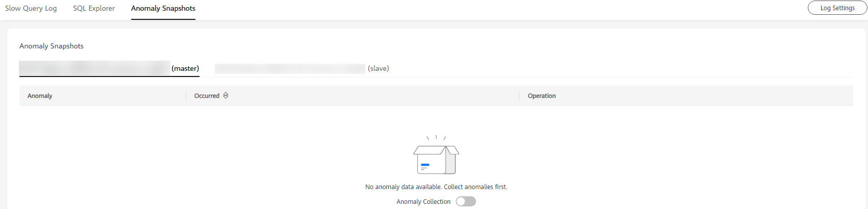868x209 pixels.
Task: Switch to the (slave) node tab label
Action: tap(378, 68)
